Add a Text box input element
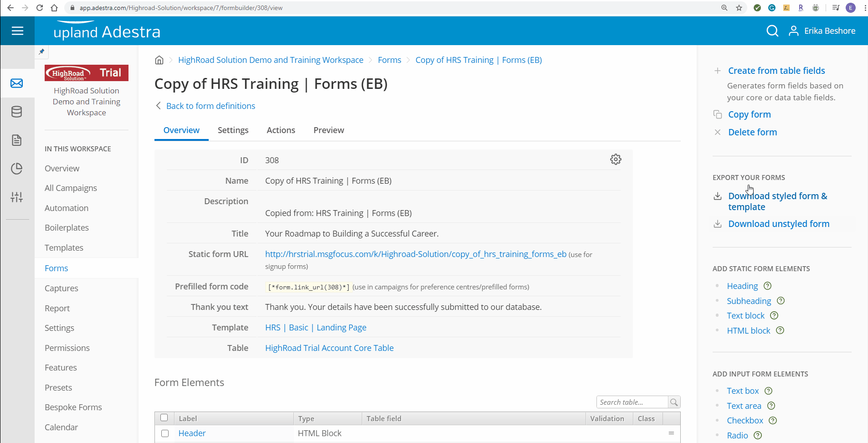The height and width of the screenshot is (443, 868). coord(743,391)
